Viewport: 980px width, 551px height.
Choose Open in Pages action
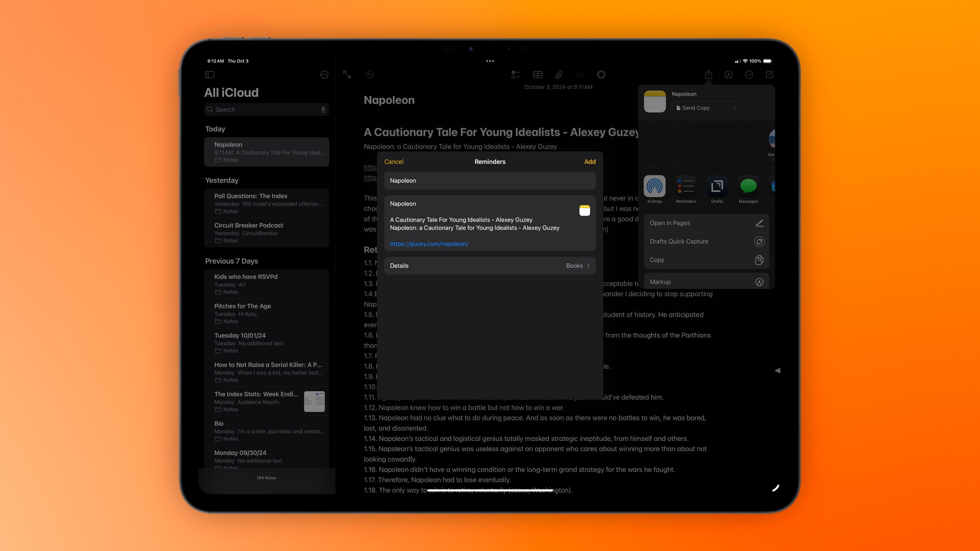click(x=706, y=223)
